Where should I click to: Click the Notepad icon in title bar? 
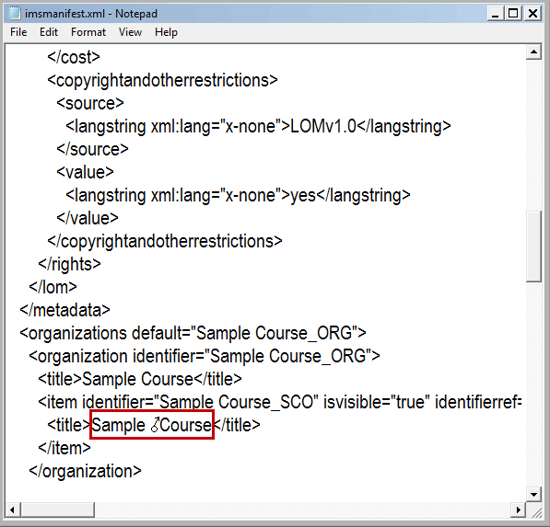(x=15, y=13)
